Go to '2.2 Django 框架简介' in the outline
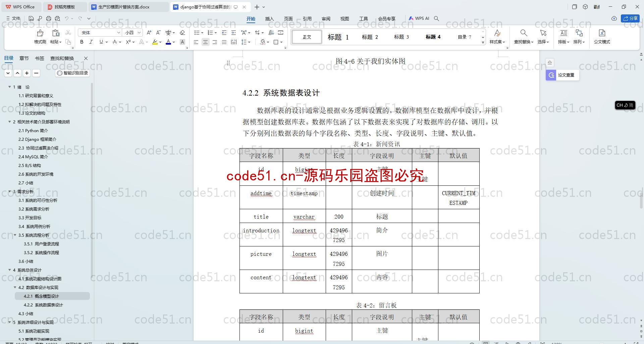This screenshot has width=644, height=344. (x=37, y=139)
